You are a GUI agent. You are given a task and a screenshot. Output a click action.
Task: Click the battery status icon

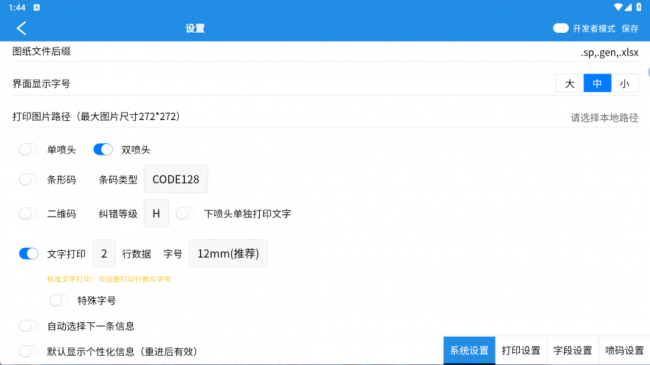pyautogui.click(x=639, y=7)
